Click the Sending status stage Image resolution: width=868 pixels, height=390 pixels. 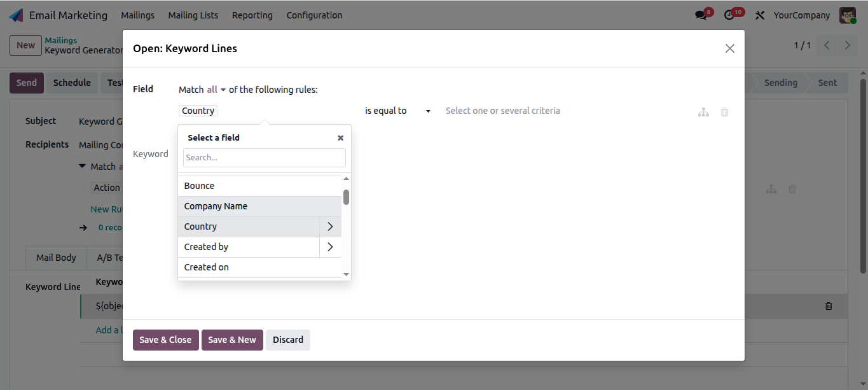tap(780, 83)
